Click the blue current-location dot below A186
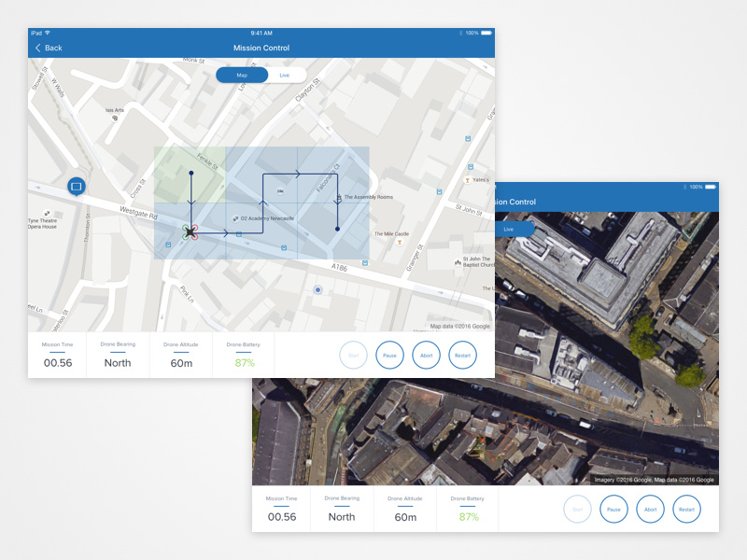 click(x=318, y=289)
